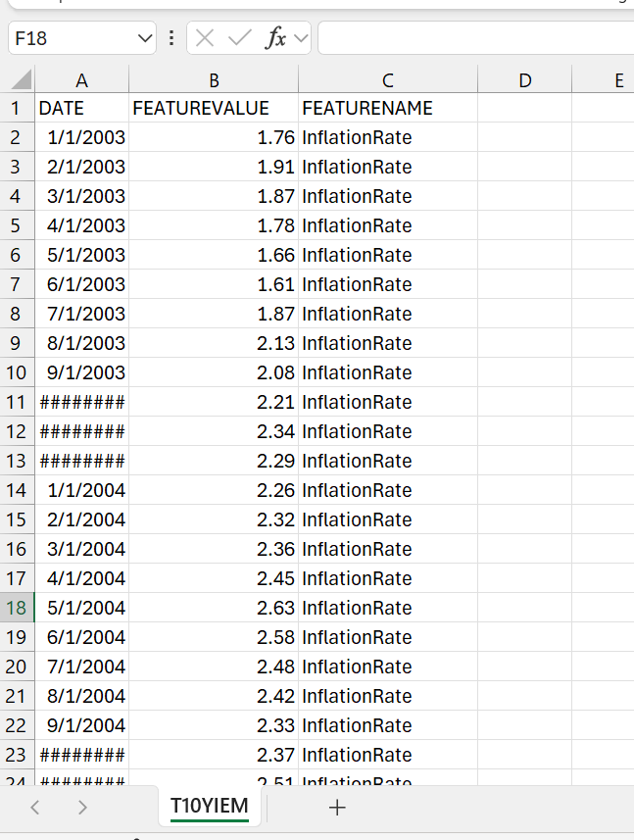Click into the formula bar input area
The height and width of the screenshot is (840, 634).
(475, 38)
